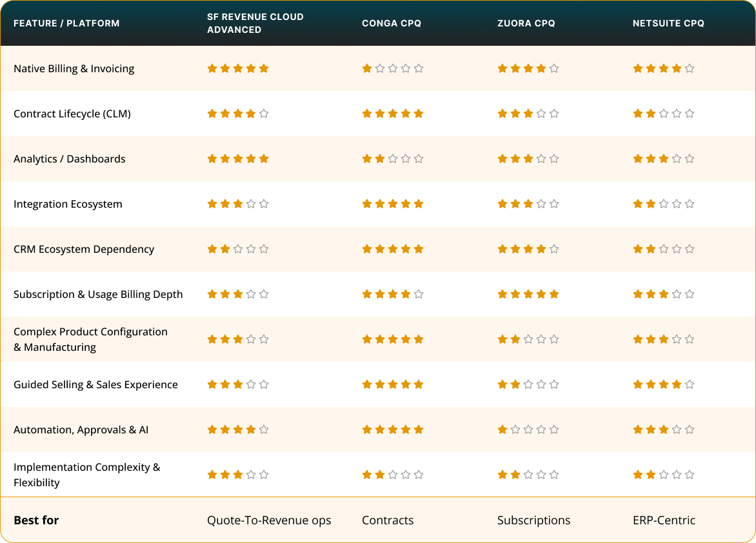Click SF Revenue Cloud's Analytics / Dashboards stars
Image resolution: width=756 pixels, height=543 pixels.
pos(237,159)
